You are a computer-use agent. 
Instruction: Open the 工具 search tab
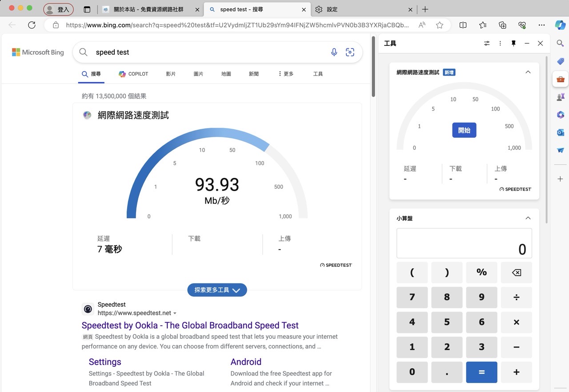[x=318, y=74]
